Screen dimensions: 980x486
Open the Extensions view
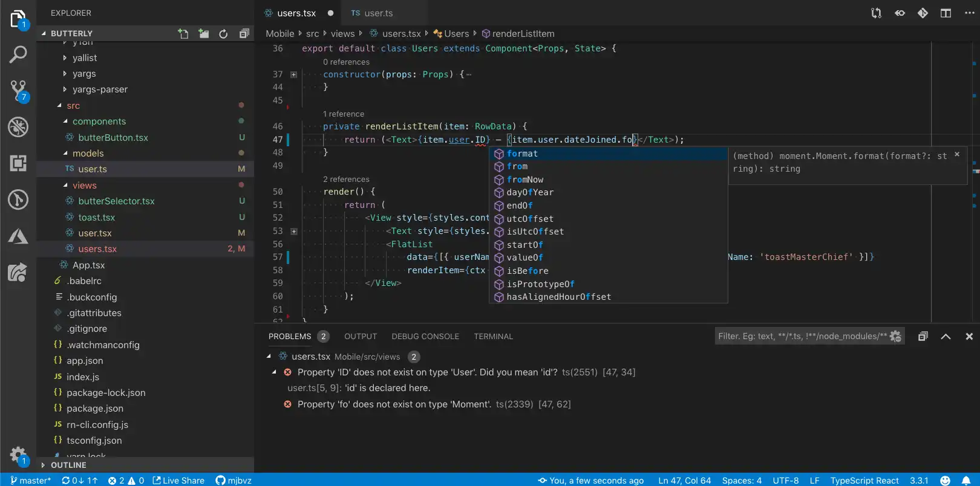18,163
